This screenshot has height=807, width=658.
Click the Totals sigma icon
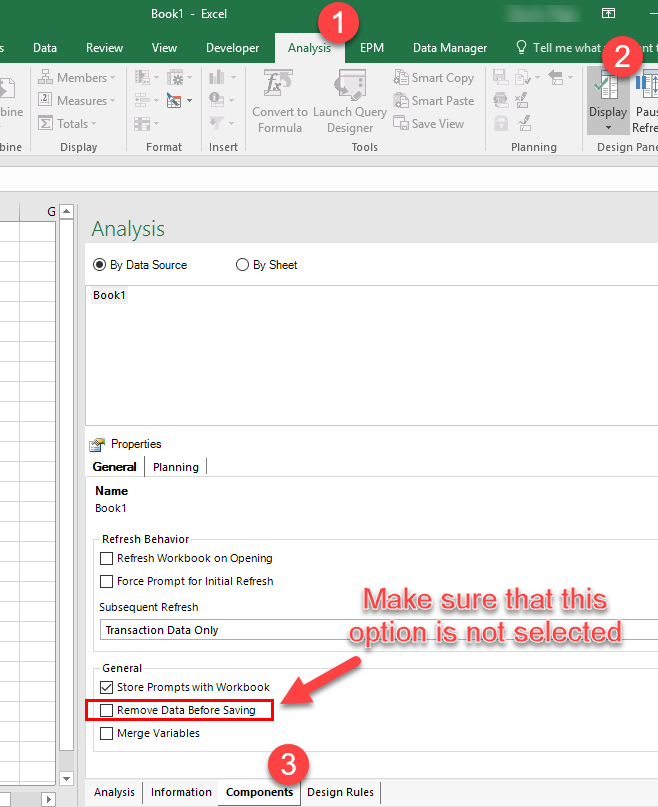click(45, 124)
